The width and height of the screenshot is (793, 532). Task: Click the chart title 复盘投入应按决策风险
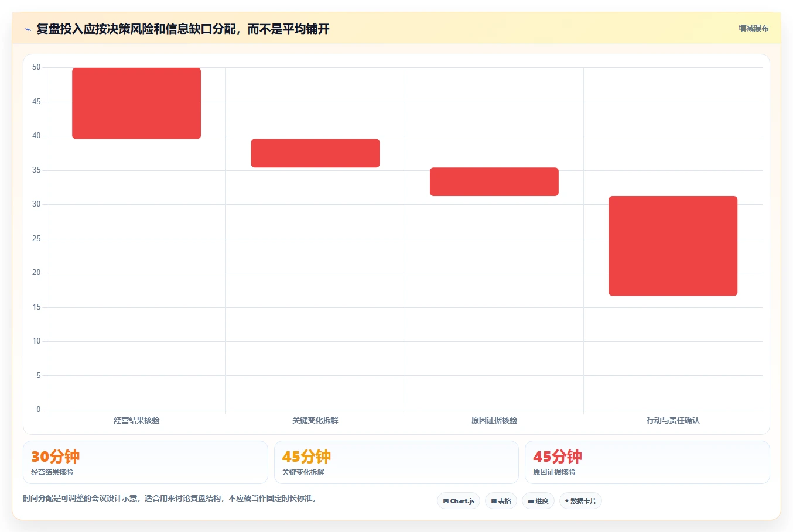pos(183,29)
